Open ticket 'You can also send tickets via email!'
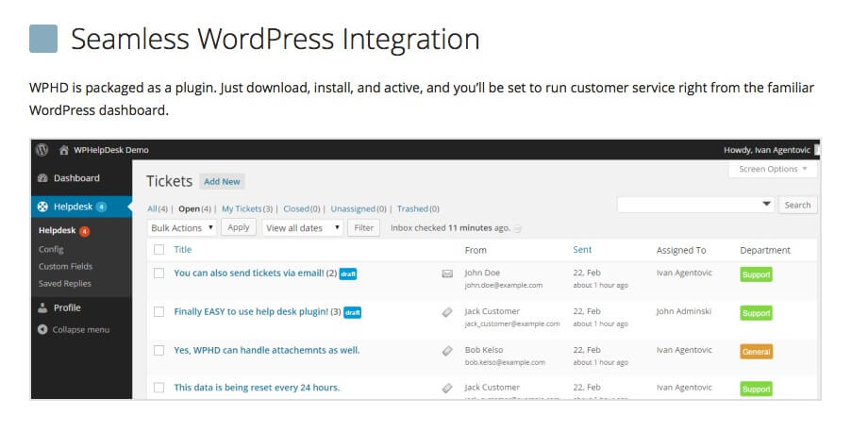 [x=249, y=273]
